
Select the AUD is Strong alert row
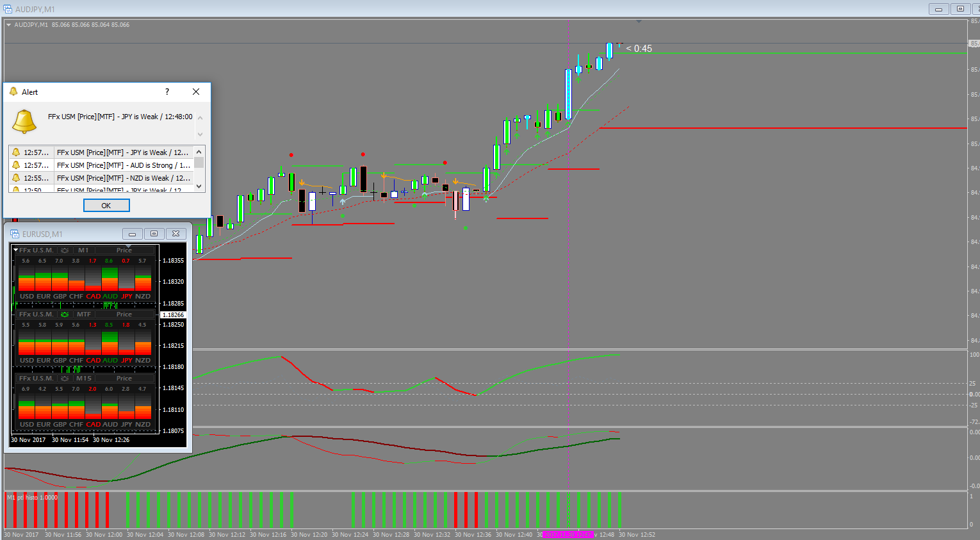click(x=101, y=165)
